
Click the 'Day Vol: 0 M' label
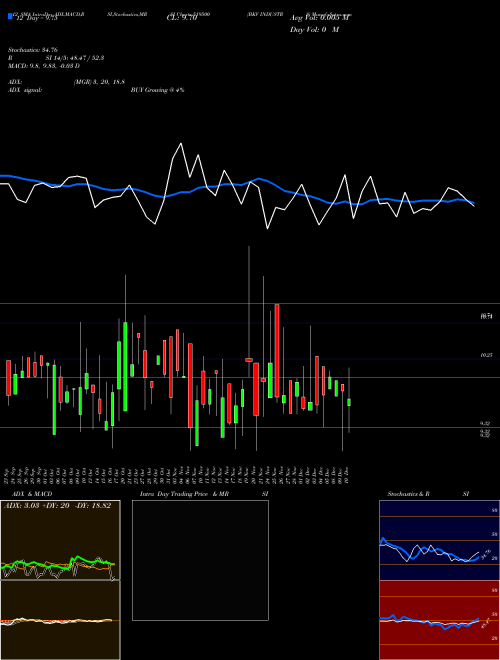coord(314,30)
